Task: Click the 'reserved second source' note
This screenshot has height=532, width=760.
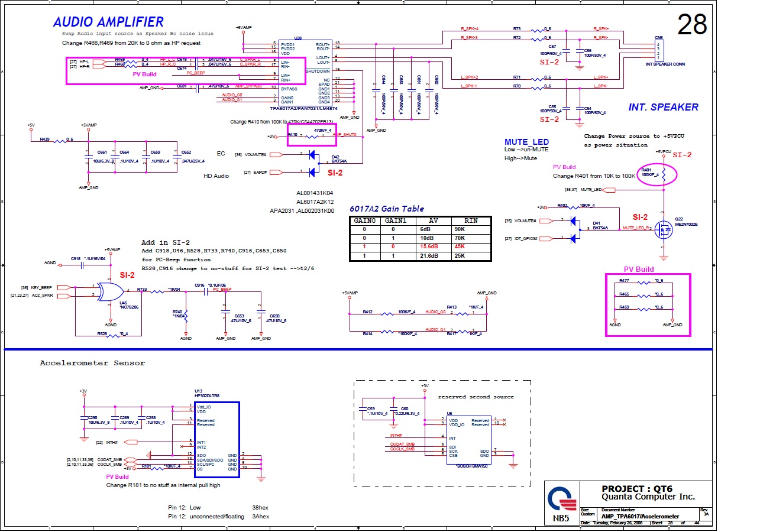Action: tap(476, 397)
